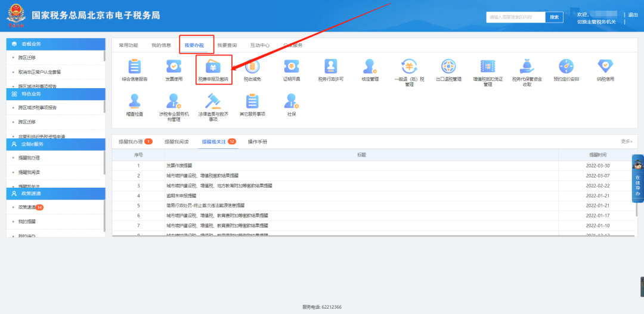Open row 7 notice dated 2022-01-10
The width and height of the screenshot is (644, 314).
click(x=217, y=226)
